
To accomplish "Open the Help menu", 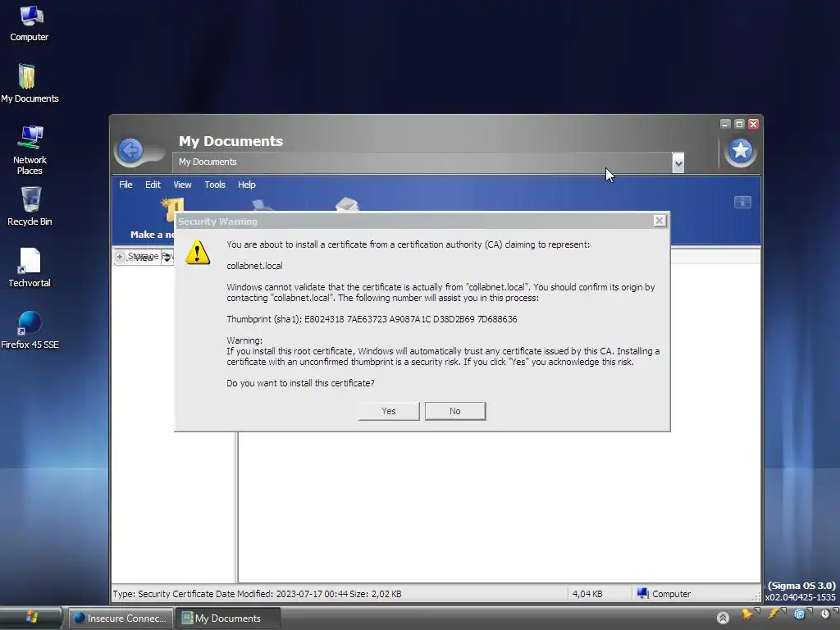I will (246, 185).
